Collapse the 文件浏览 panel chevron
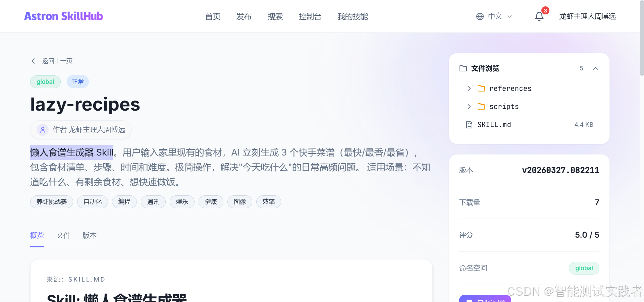Viewport: 644px width, 302px height. 595,68
